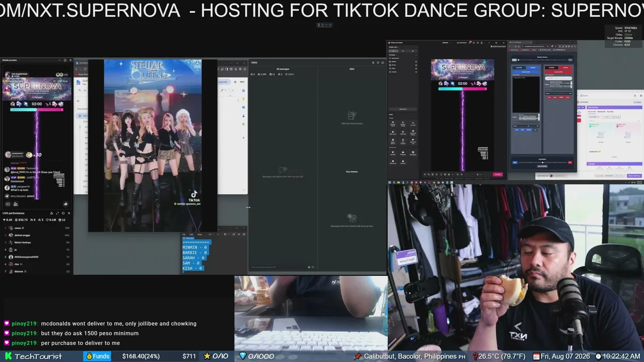The width and height of the screenshot is (644, 362).
Task: Click the people icon at Mobile preview bottom
Action: point(16,204)
